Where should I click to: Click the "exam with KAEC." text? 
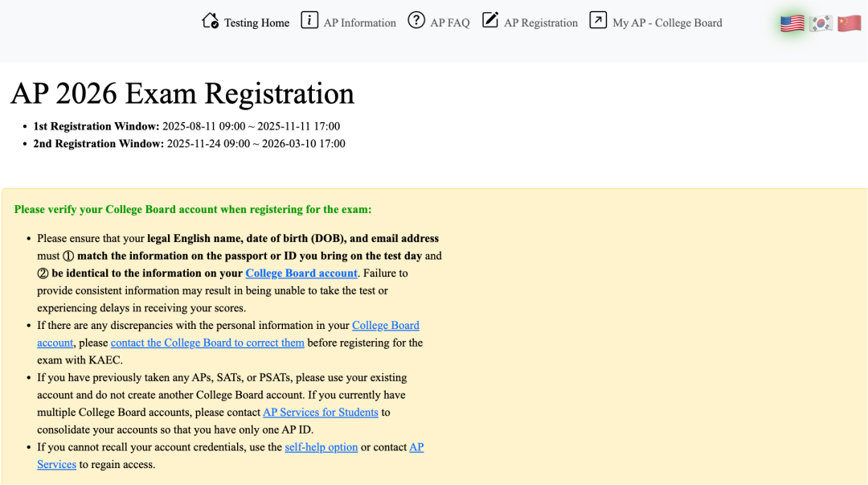(80, 360)
